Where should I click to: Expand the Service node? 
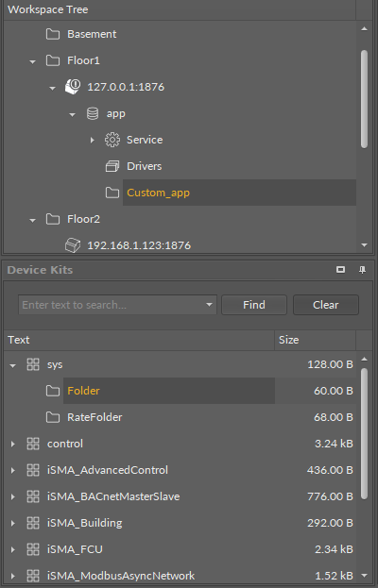pos(92,140)
